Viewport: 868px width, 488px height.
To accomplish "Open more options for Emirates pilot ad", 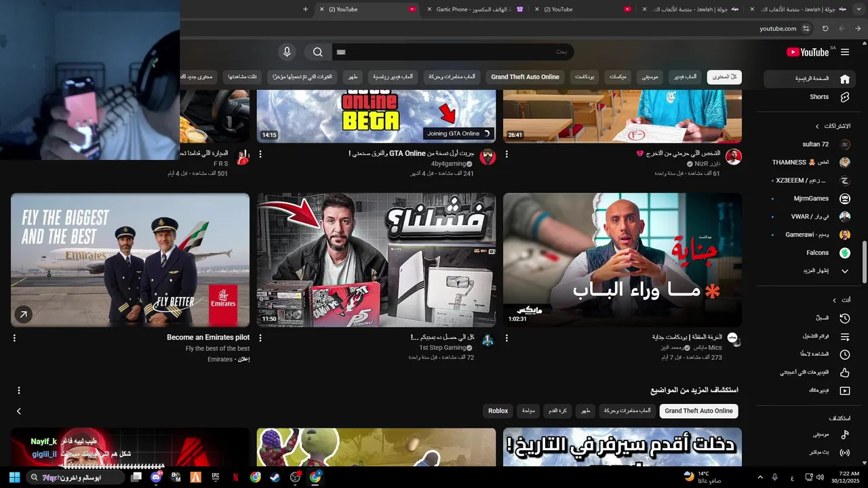I will click(x=14, y=338).
